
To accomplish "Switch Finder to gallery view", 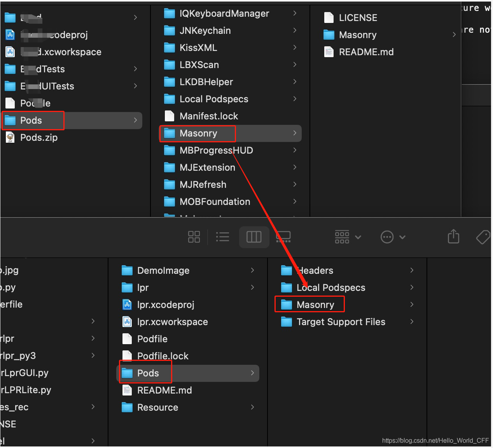I will pyautogui.click(x=283, y=237).
